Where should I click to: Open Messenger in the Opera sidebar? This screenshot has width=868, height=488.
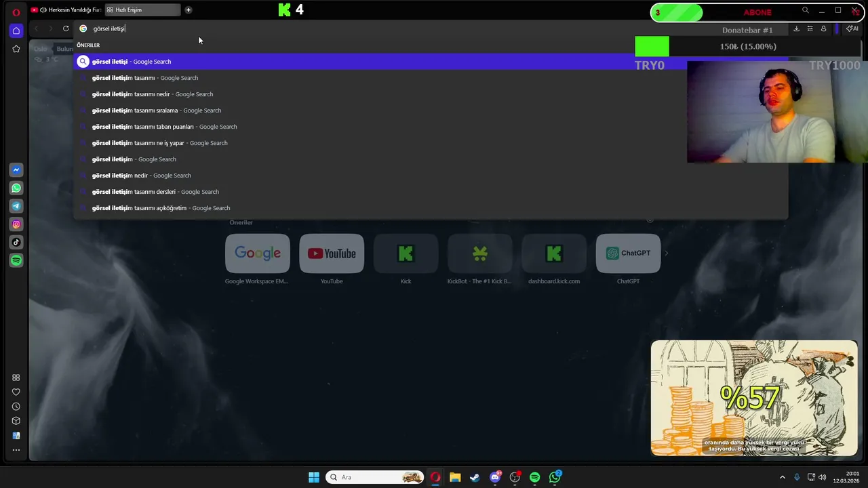click(16, 169)
